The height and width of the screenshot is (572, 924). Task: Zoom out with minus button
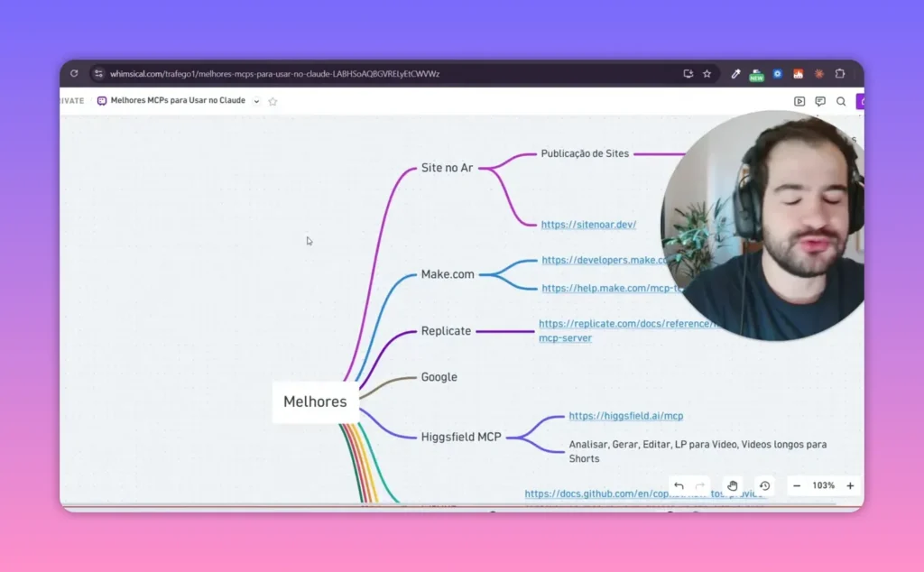797,486
